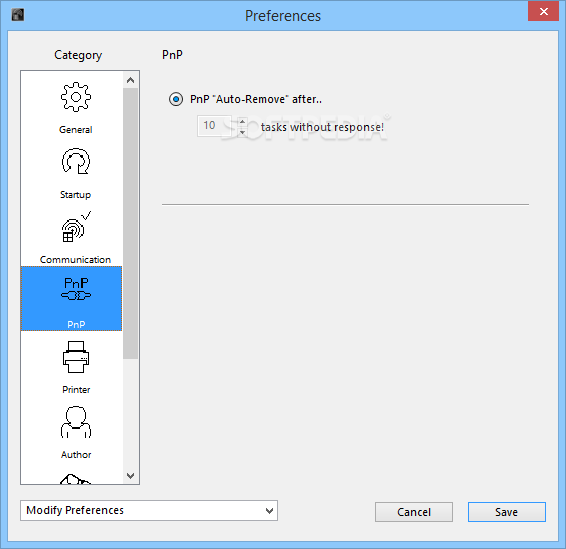Viewport: 566px width, 549px height.
Task: Click the "tasks without response!" text
Action: tap(322, 127)
